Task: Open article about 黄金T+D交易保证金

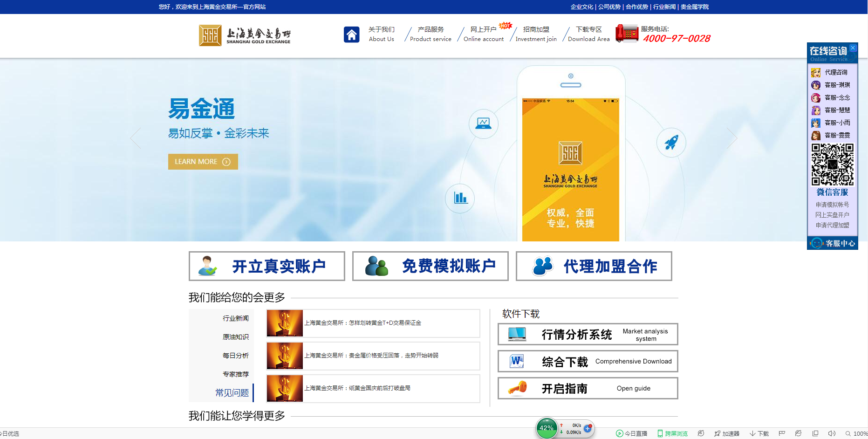Action: [363, 323]
